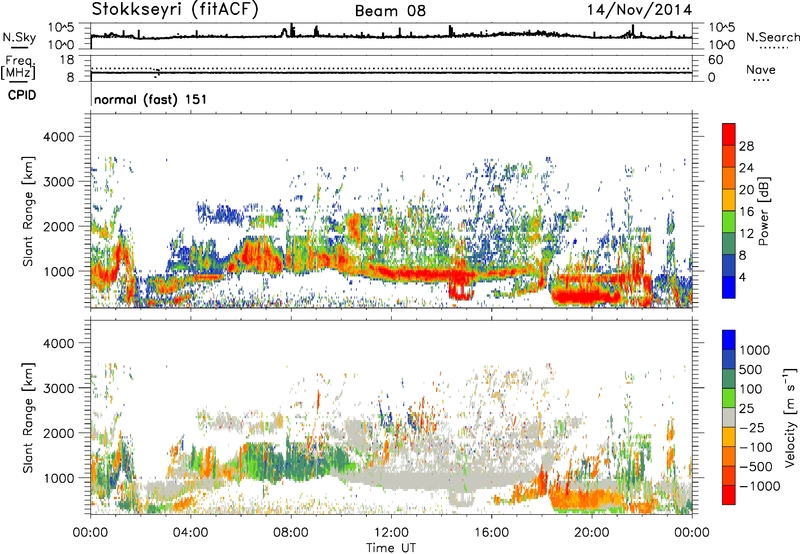Select the "normal (fast) 151" mode text
The height and width of the screenshot is (554, 800).
[x=151, y=99]
